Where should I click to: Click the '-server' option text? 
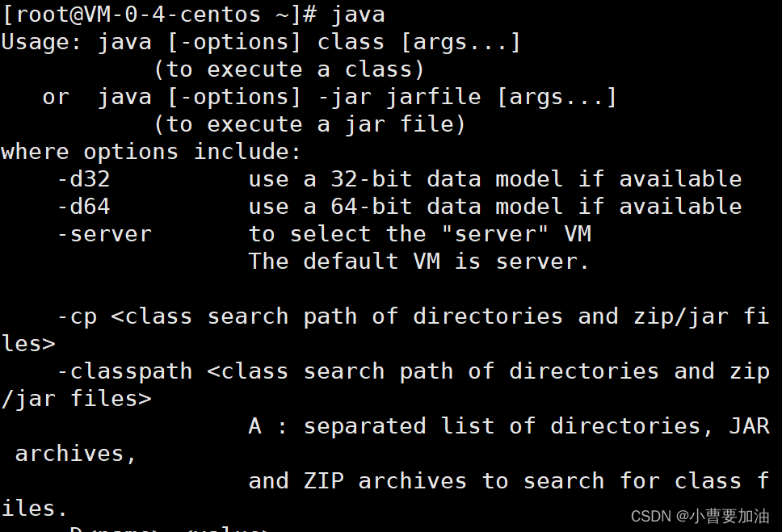[x=105, y=234]
